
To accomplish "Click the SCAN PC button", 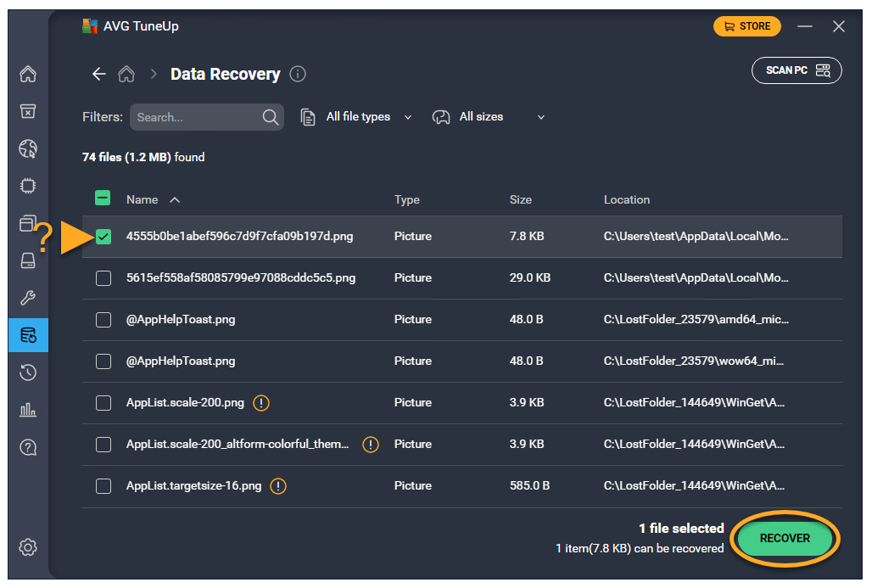I will [796, 70].
